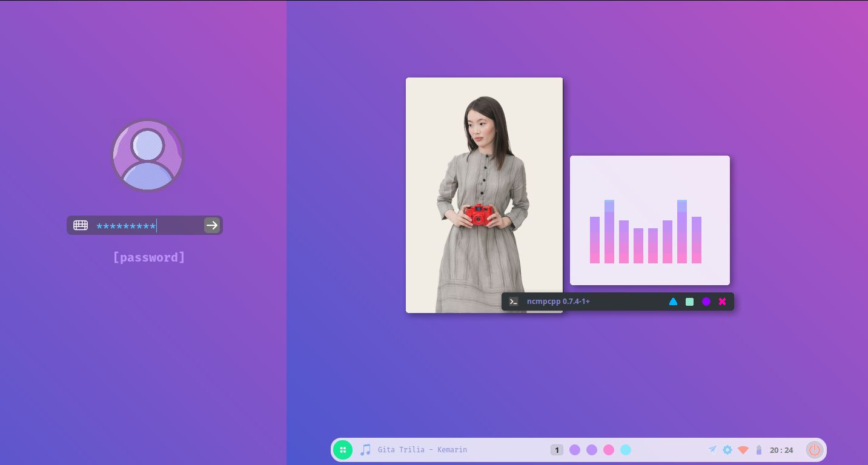Click the Gita Trilia – Kemarin song title
868x465 pixels.
422,450
